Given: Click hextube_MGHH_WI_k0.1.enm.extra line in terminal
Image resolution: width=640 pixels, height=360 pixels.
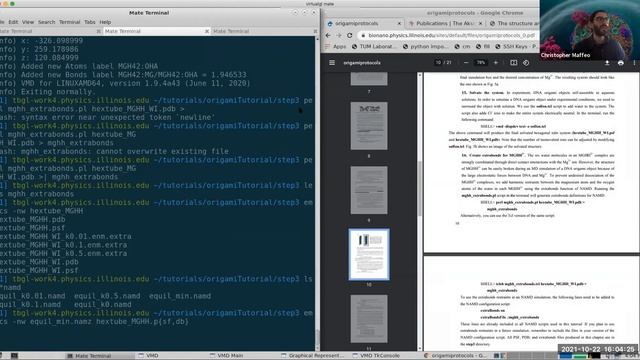Looking at the screenshot, I should coord(63,245).
